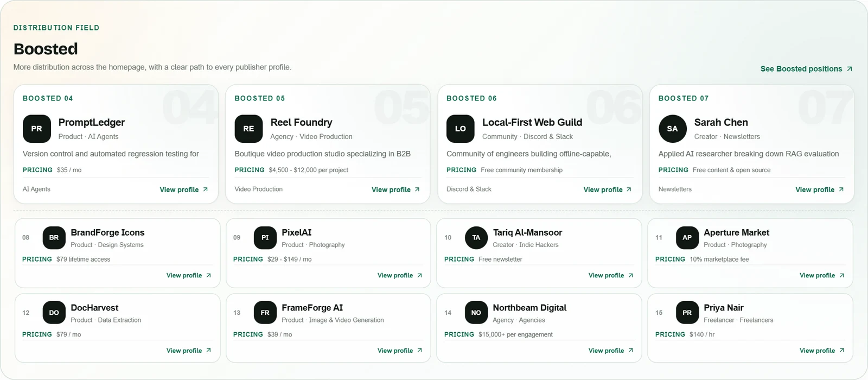Image resolution: width=868 pixels, height=380 pixels.
Task: Click the $35 / mo pricing text
Action: click(x=69, y=170)
